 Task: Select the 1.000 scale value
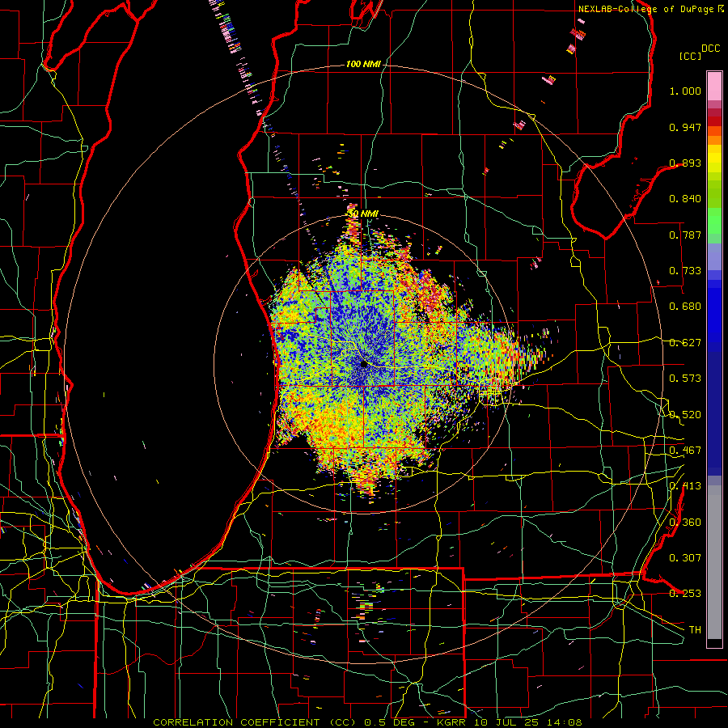point(685,91)
